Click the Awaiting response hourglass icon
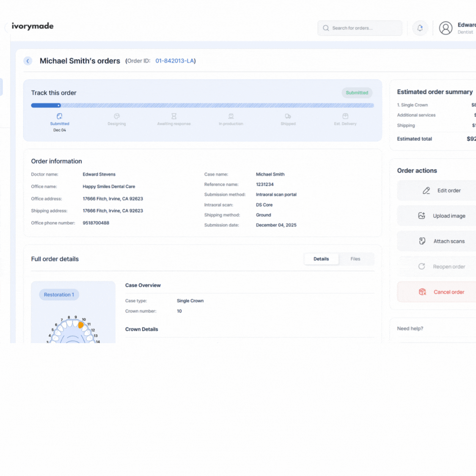The width and height of the screenshot is (476, 476). (x=173, y=116)
